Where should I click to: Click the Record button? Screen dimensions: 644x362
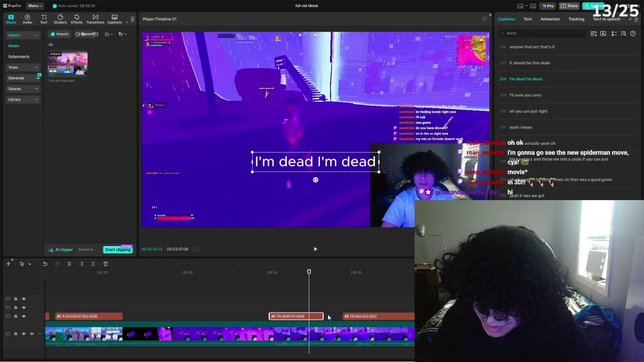point(86,34)
